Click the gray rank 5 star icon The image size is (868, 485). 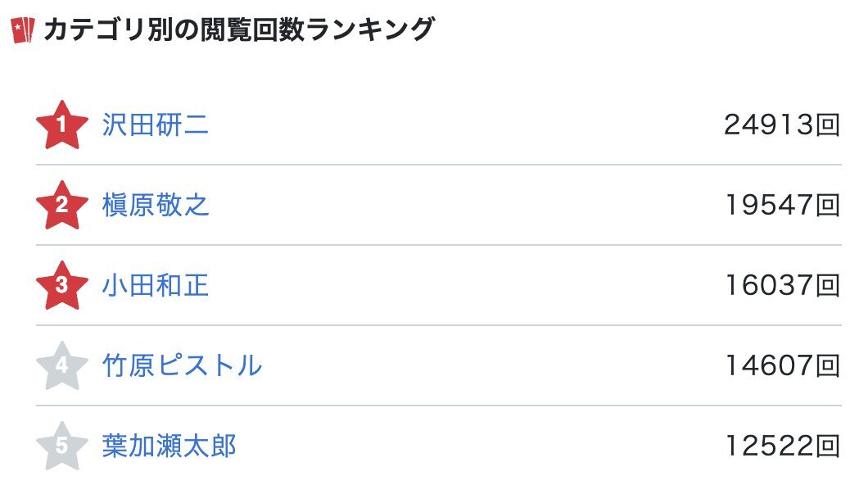[x=62, y=446]
